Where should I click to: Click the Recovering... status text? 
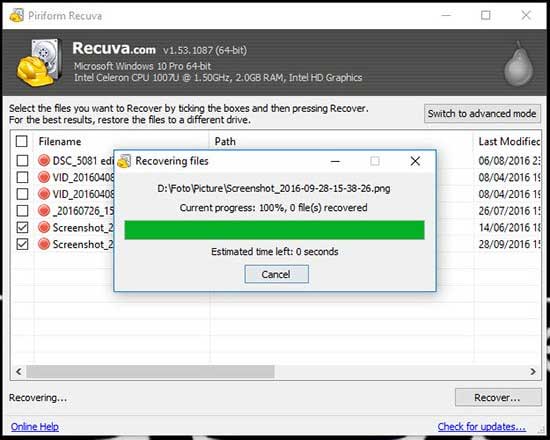click(38, 398)
